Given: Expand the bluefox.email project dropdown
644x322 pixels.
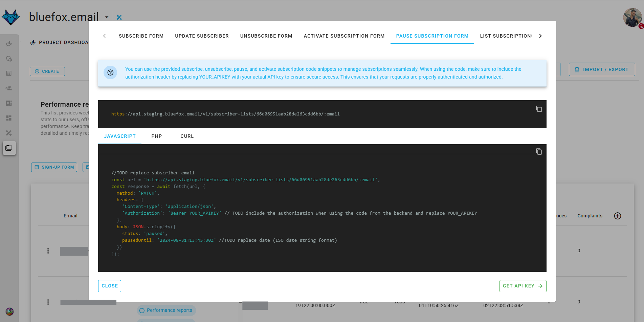Looking at the screenshot, I should [107, 17].
